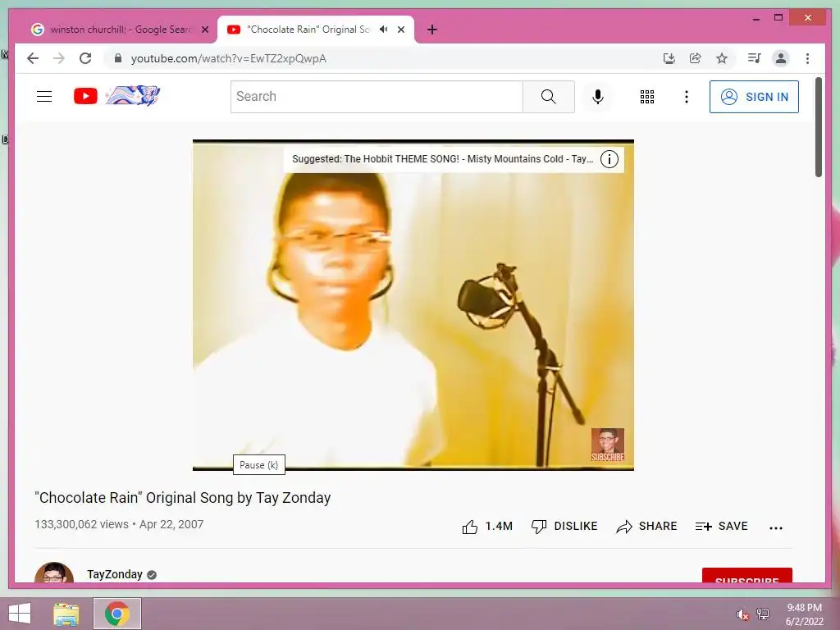Start voice search with the microphone icon

[598, 97]
